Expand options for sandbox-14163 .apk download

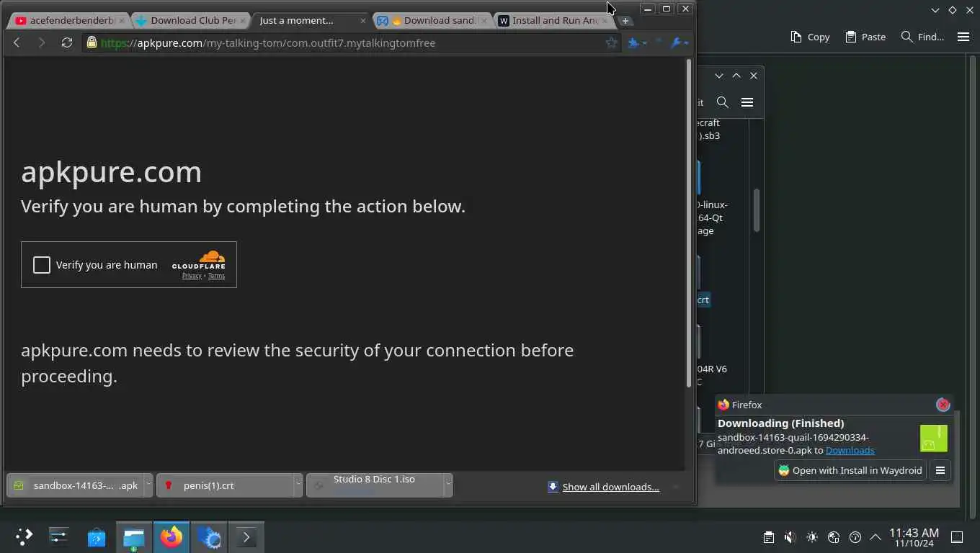pos(148,485)
